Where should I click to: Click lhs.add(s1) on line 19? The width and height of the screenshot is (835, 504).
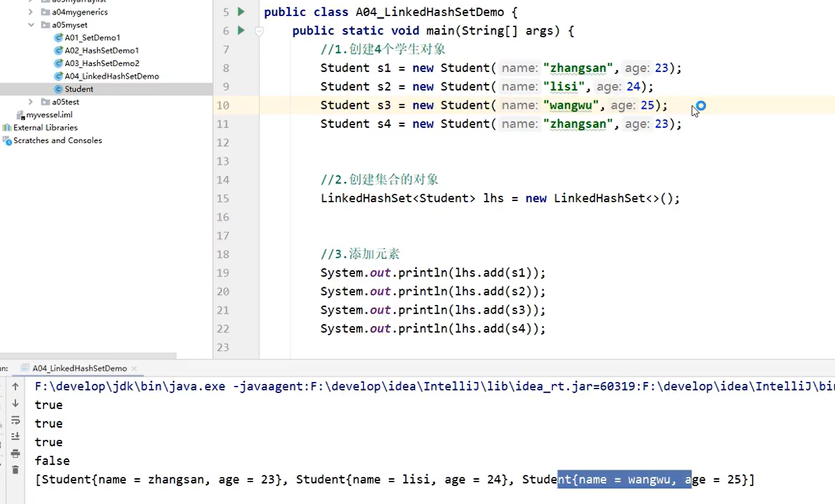(x=493, y=273)
